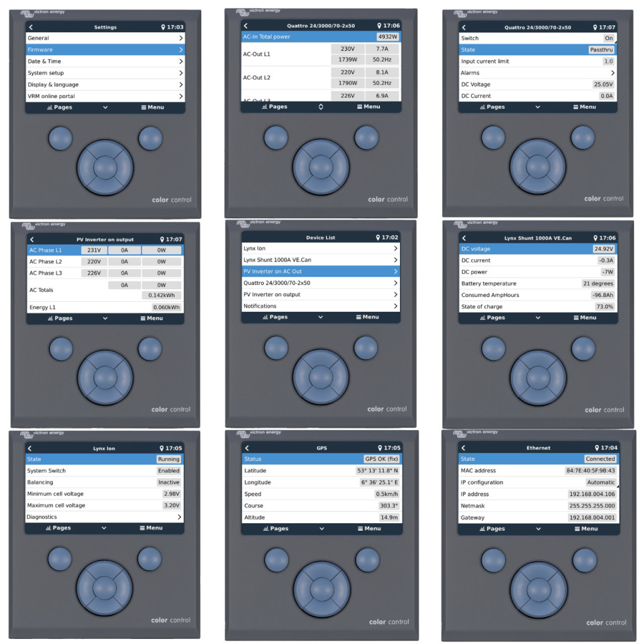Click the up-down scroll arrows on the Quattro screen

(321, 107)
